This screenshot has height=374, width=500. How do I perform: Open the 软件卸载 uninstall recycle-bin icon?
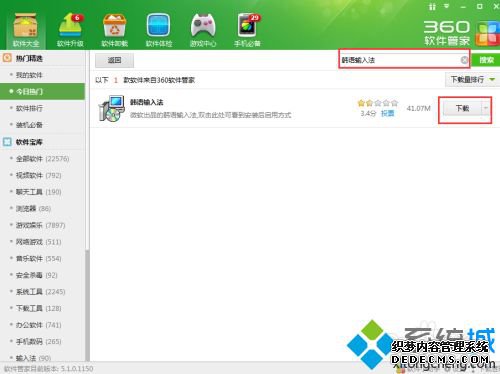114,30
